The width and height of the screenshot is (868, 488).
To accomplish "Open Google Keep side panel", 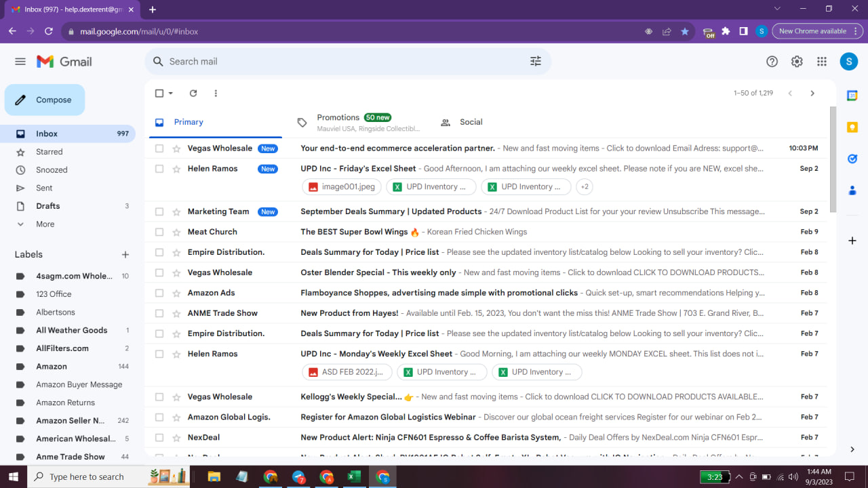I will point(852,127).
